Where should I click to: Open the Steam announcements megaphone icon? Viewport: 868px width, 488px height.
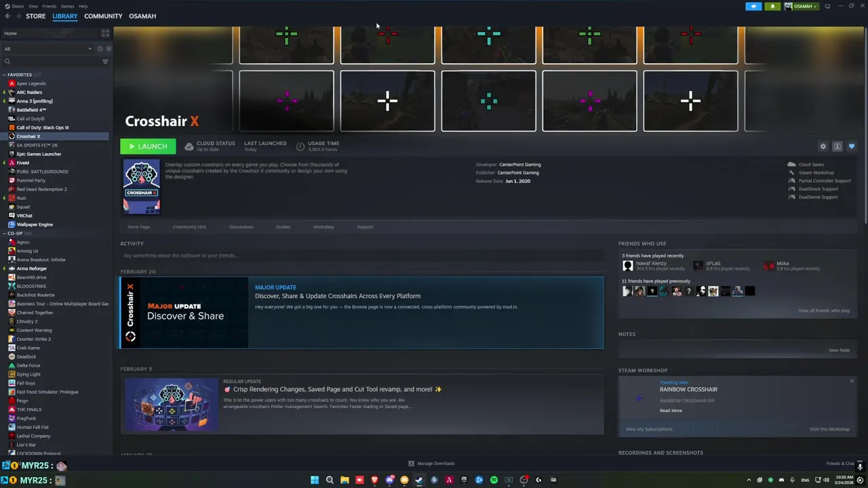coord(753,6)
